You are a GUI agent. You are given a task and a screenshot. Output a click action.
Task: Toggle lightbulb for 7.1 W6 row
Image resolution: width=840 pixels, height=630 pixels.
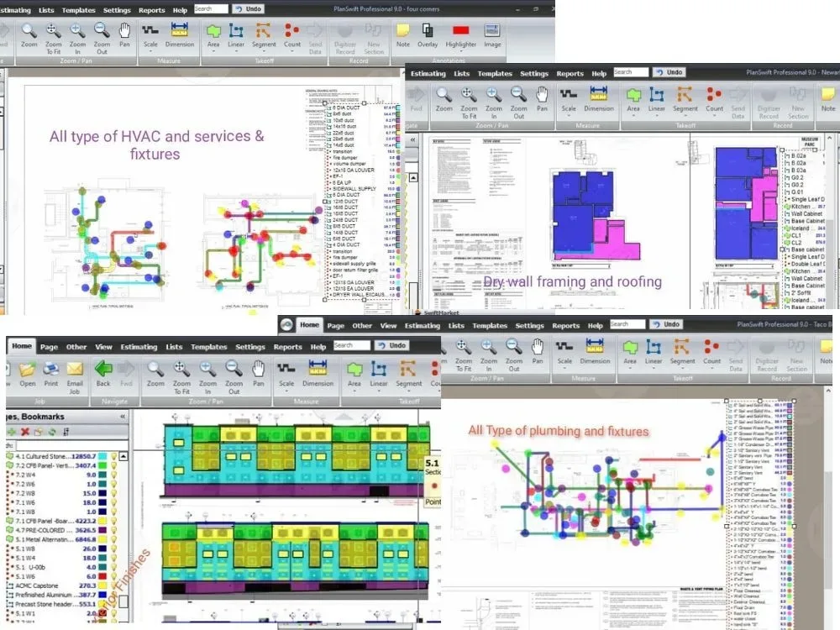pos(113,502)
